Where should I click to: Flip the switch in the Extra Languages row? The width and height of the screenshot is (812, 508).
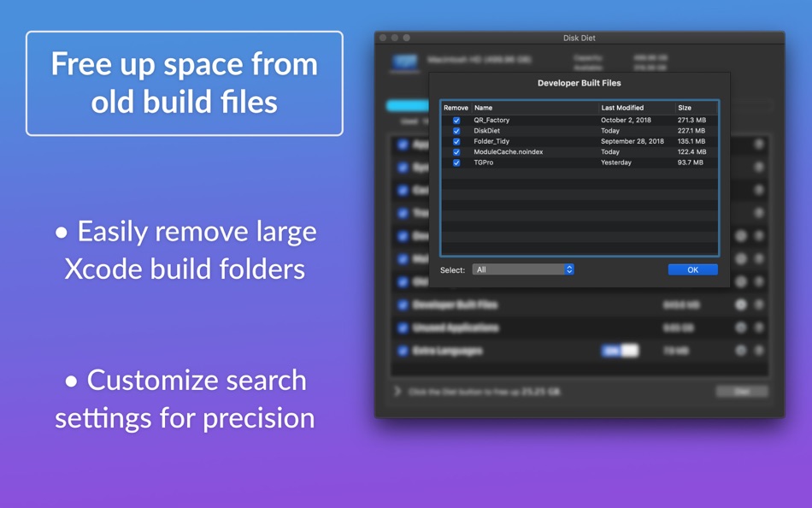pos(620,351)
